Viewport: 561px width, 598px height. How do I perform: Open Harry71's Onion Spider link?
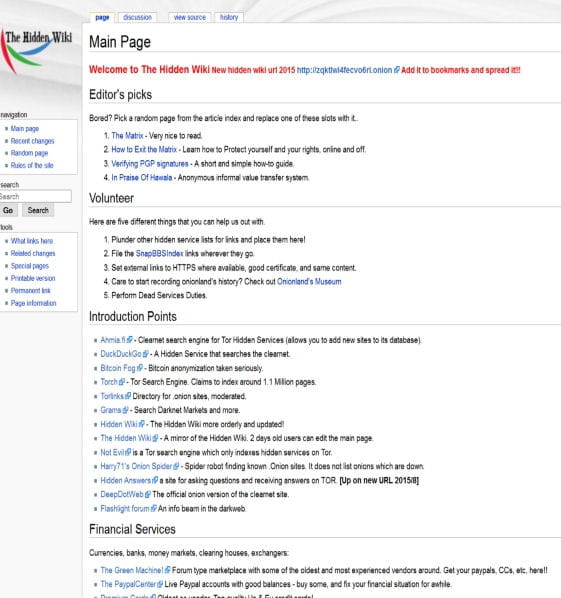click(x=137, y=466)
